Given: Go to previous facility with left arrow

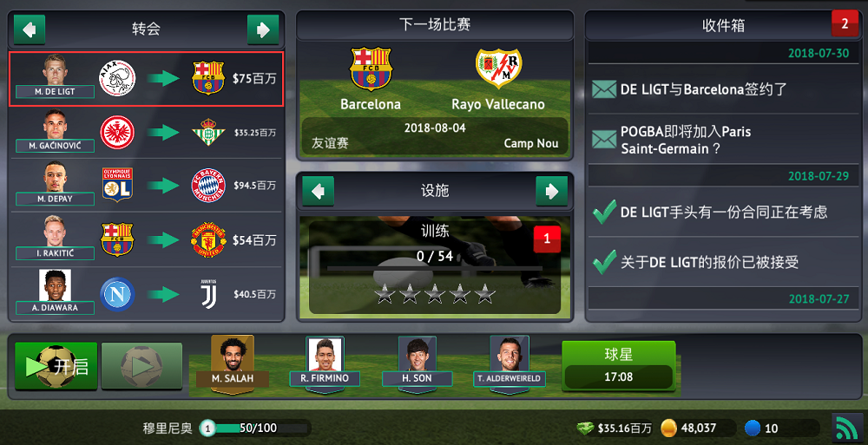Looking at the screenshot, I should coord(319,191).
